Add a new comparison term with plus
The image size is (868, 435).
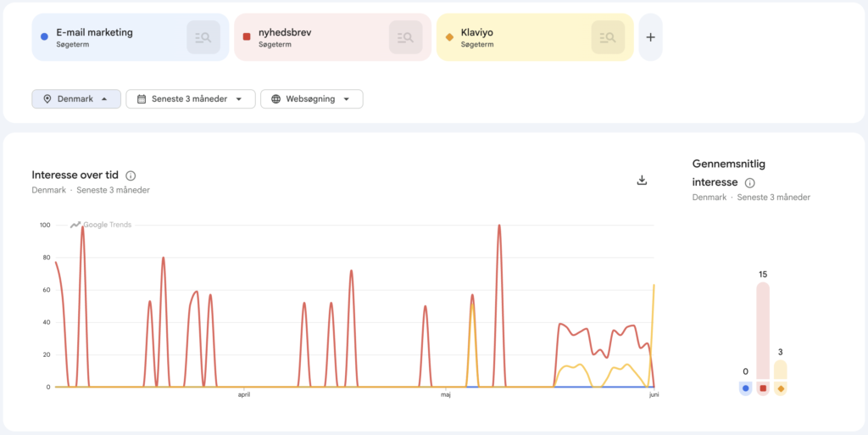click(650, 37)
